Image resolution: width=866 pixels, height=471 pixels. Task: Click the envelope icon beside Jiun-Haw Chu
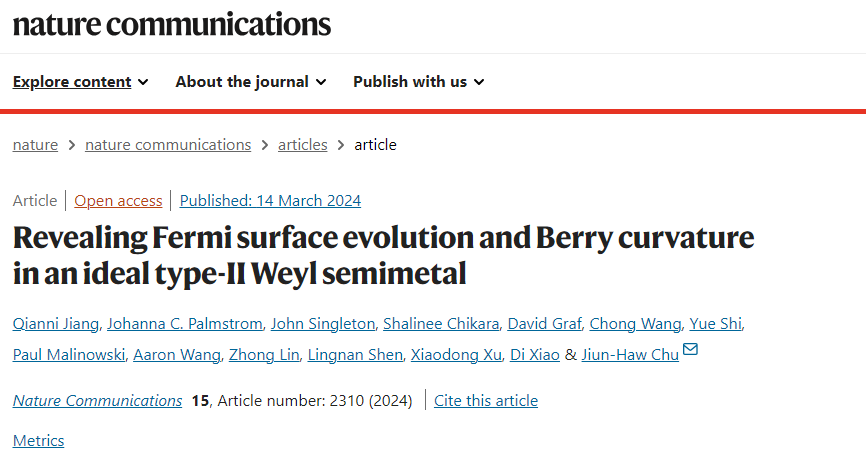[x=690, y=350]
